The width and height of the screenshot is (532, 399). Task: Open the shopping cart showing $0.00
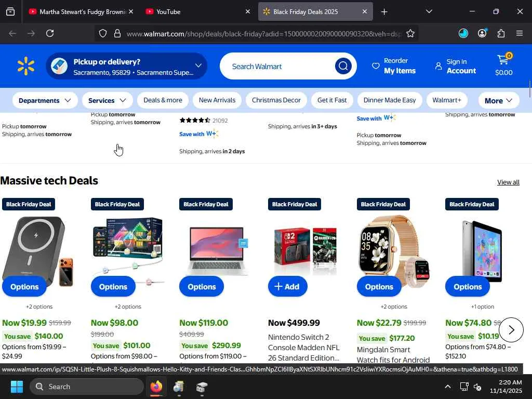[x=504, y=65]
